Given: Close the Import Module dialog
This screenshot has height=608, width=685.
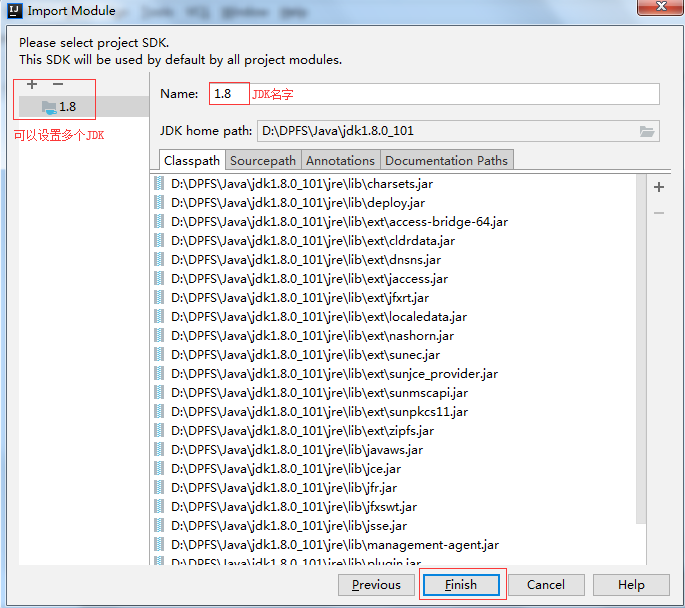Looking at the screenshot, I should (x=661, y=7).
